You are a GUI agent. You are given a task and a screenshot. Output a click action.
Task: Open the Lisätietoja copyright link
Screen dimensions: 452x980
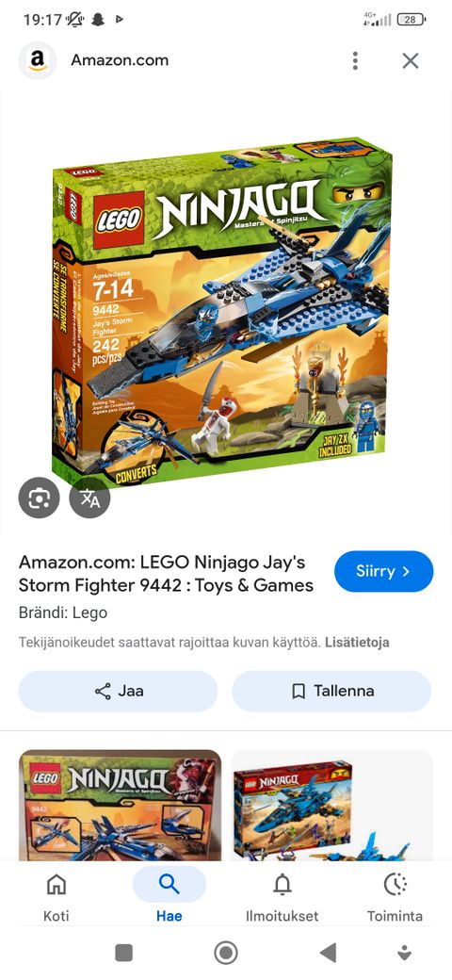(x=357, y=643)
